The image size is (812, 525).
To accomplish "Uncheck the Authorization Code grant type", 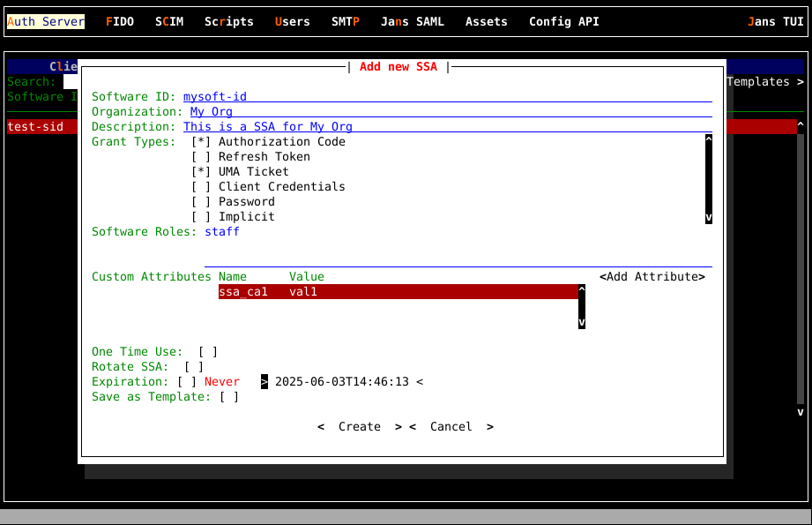I will click(202, 142).
